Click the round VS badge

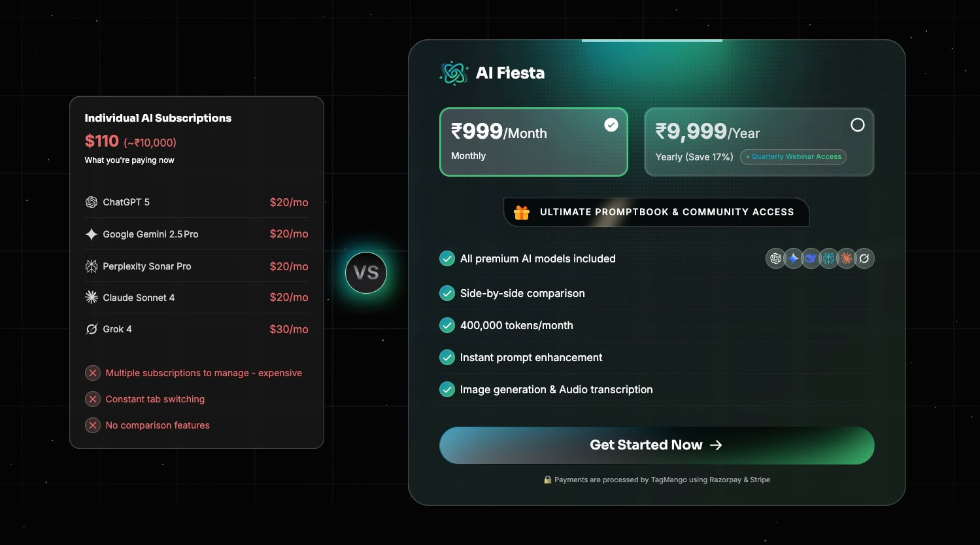366,273
